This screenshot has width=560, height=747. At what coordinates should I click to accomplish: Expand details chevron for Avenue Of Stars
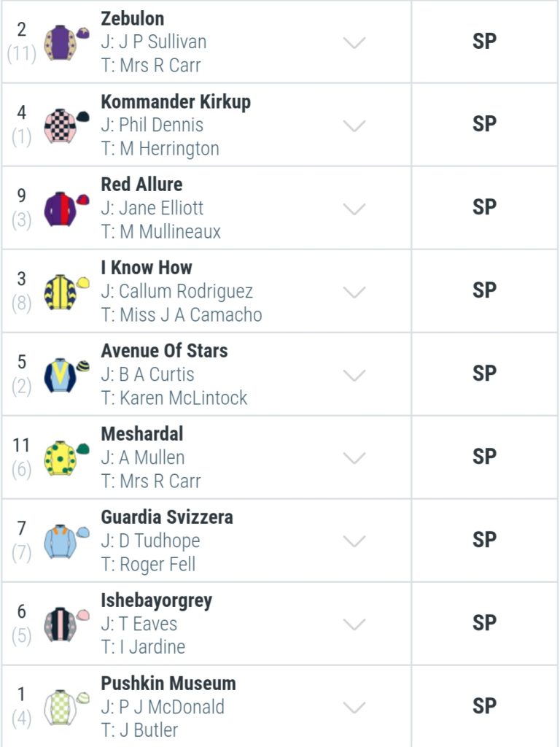(354, 375)
